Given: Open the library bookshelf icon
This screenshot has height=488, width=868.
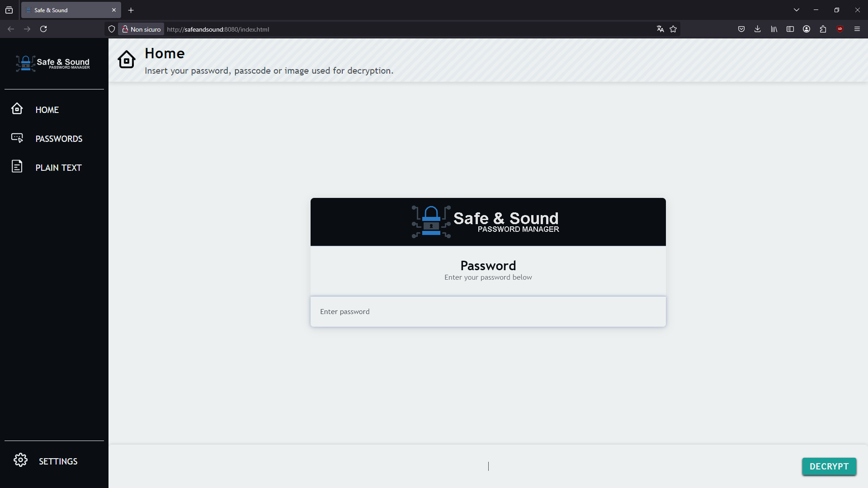Looking at the screenshot, I should click(x=774, y=29).
